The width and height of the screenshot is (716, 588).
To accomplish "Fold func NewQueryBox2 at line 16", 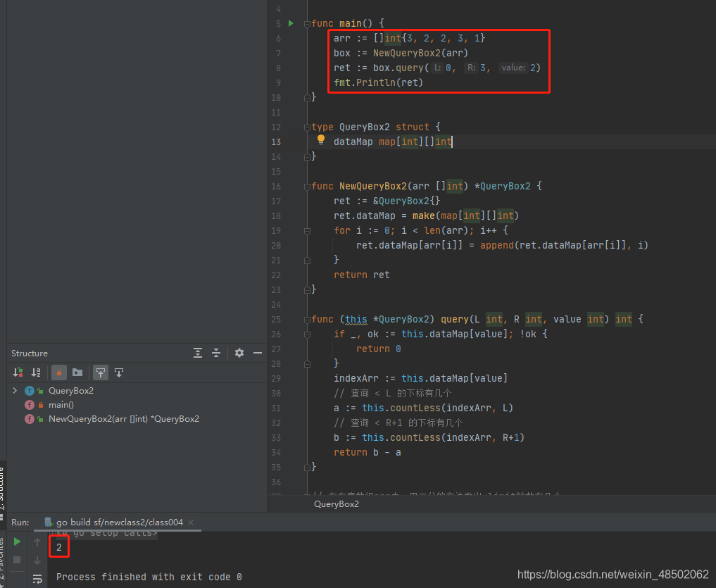I will coord(308,187).
